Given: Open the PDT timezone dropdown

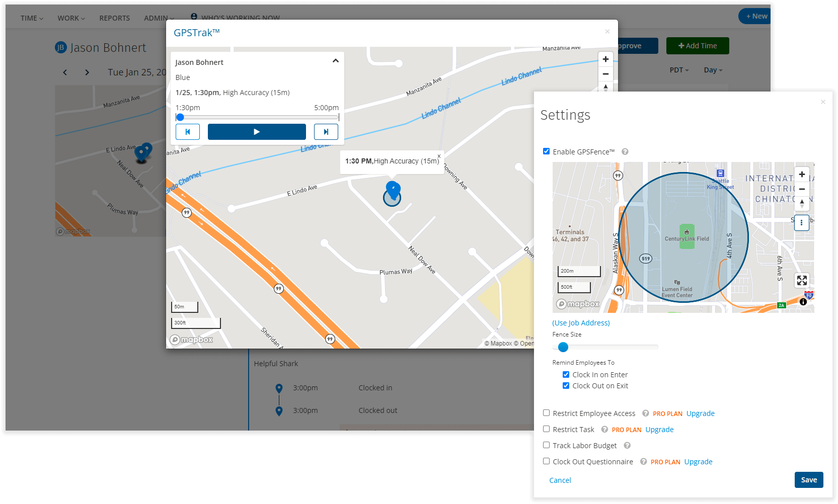Looking at the screenshot, I should click(679, 70).
